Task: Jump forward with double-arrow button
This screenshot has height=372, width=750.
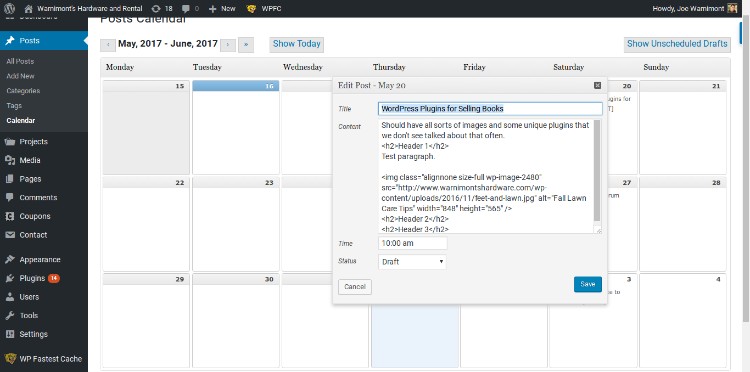Action: (246, 44)
